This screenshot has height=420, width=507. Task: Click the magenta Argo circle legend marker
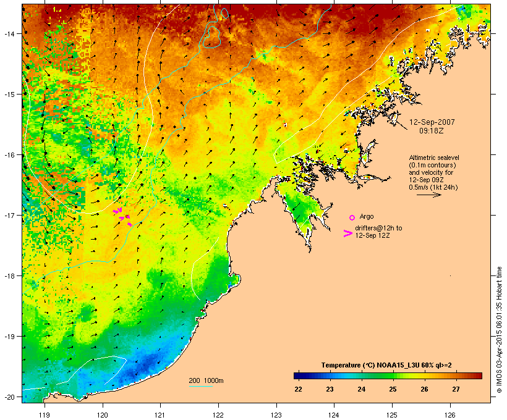pos(352,218)
